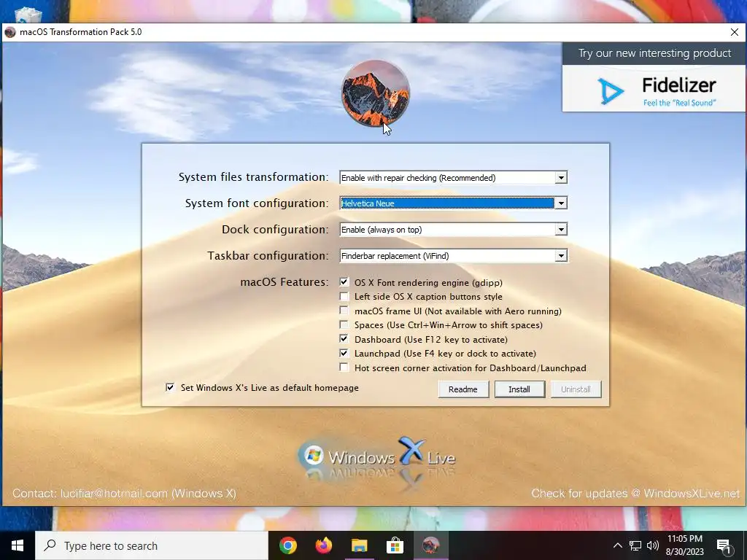The height and width of the screenshot is (560, 747).
Task: Launch Google Chrome from the taskbar
Action: click(287, 545)
